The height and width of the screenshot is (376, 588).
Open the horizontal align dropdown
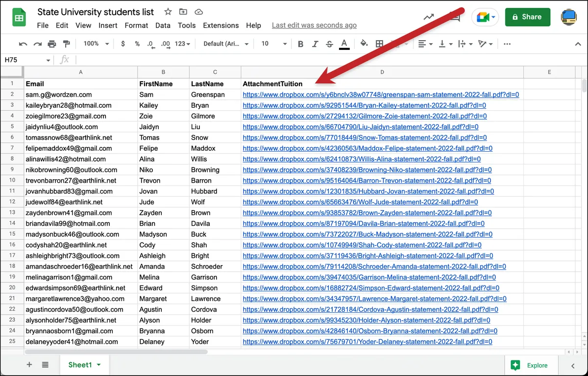(x=425, y=44)
